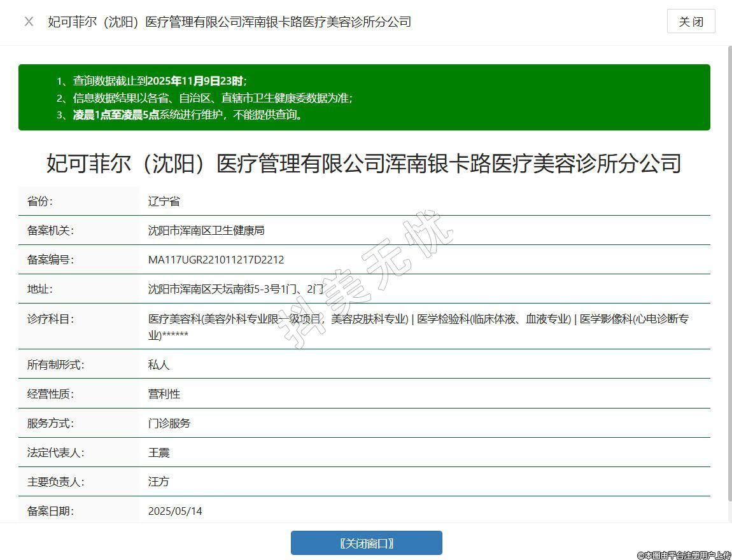This screenshot has width=732, height=560.
Task: Click the legal representative name 王震
Action: click(x=158, y=452)
